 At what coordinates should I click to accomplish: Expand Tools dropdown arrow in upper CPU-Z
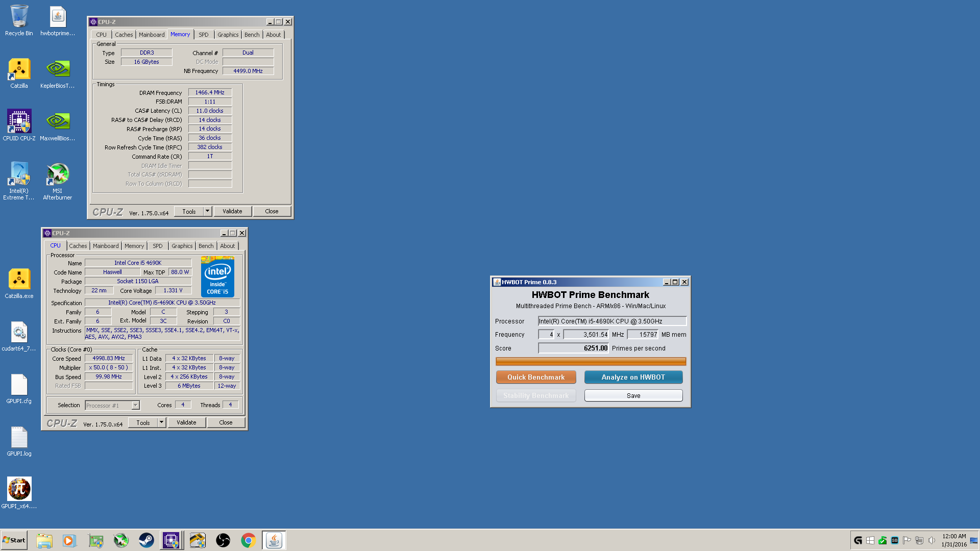[x=207, y=211]
